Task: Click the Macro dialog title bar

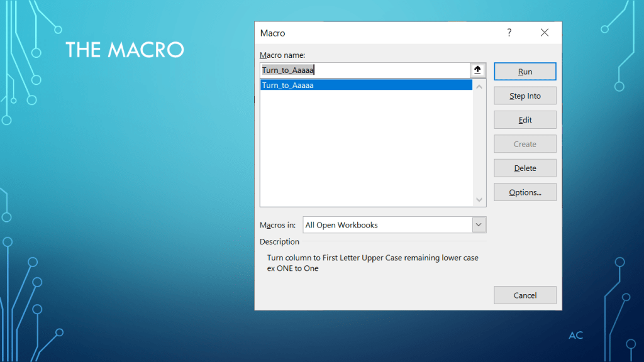Action: 377,33
